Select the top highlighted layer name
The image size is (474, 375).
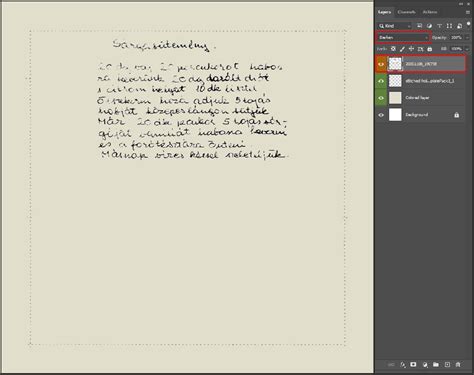click(421, 64)
